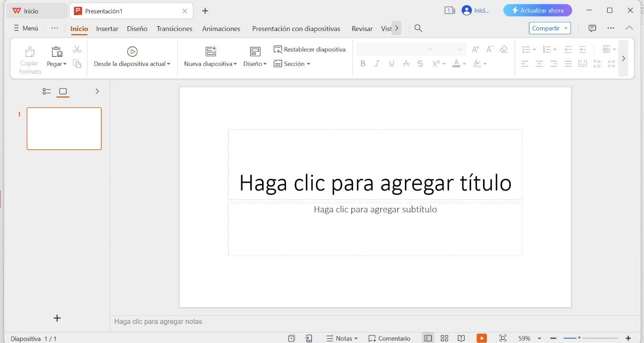644x343 pixels.
Task: Activate the Superscript icon
Action: pyautogui.click(x=435, y=63)
